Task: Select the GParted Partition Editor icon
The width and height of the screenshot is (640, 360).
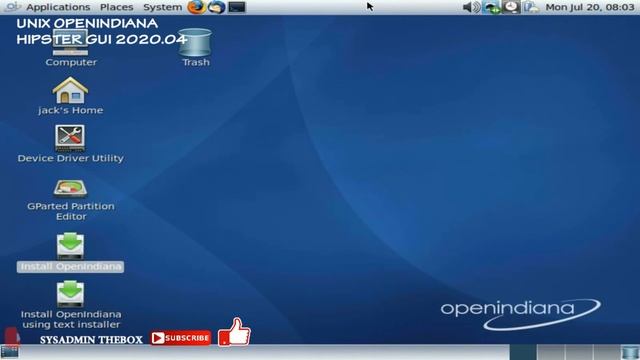Action: 70,189
